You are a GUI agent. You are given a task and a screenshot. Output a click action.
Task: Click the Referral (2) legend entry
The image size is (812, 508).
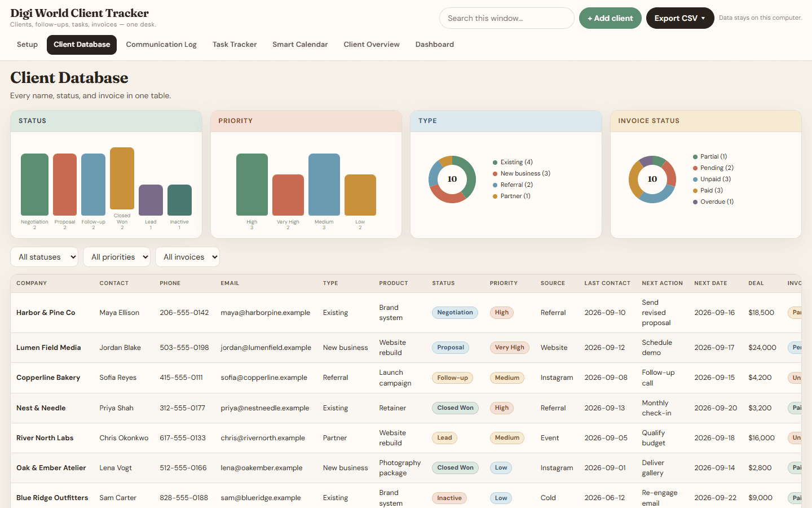tap(513, 185)
